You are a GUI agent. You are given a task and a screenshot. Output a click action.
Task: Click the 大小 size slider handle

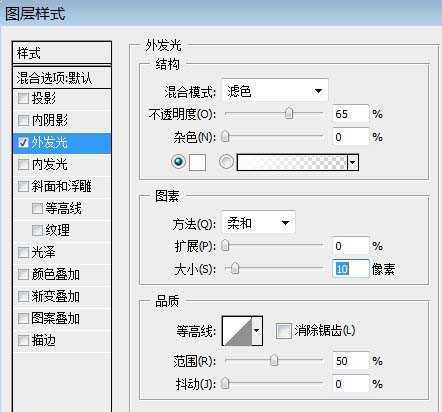click(235, 268)
